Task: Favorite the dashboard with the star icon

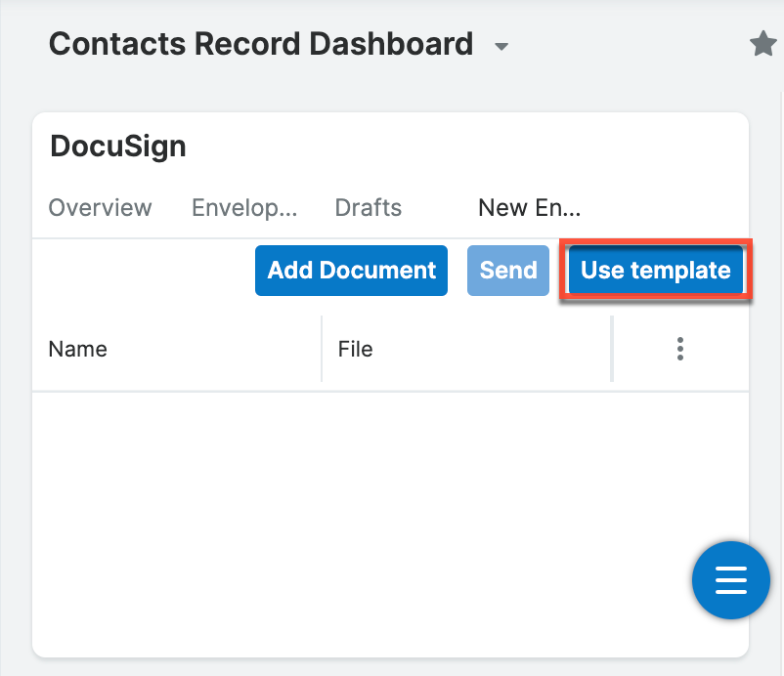Action: (763, 43)
